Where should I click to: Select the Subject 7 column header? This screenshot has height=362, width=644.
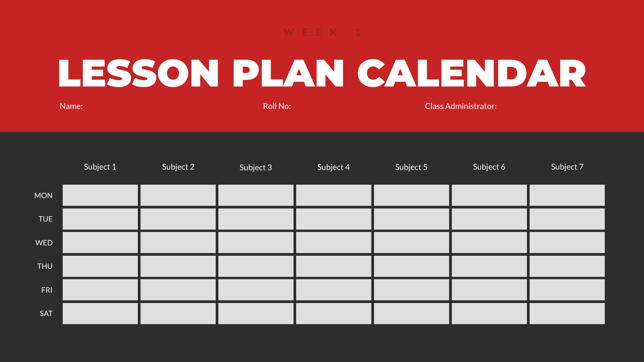567,167
